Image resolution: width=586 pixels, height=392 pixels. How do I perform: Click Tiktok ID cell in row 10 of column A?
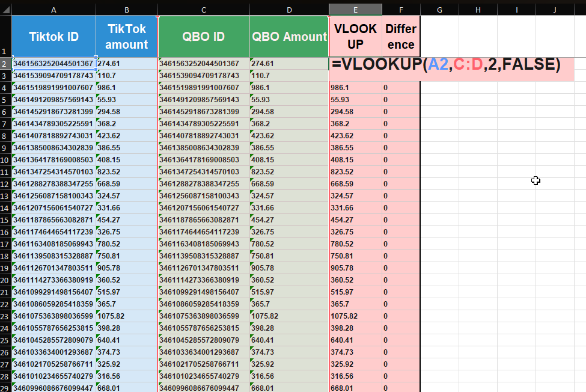53,160
